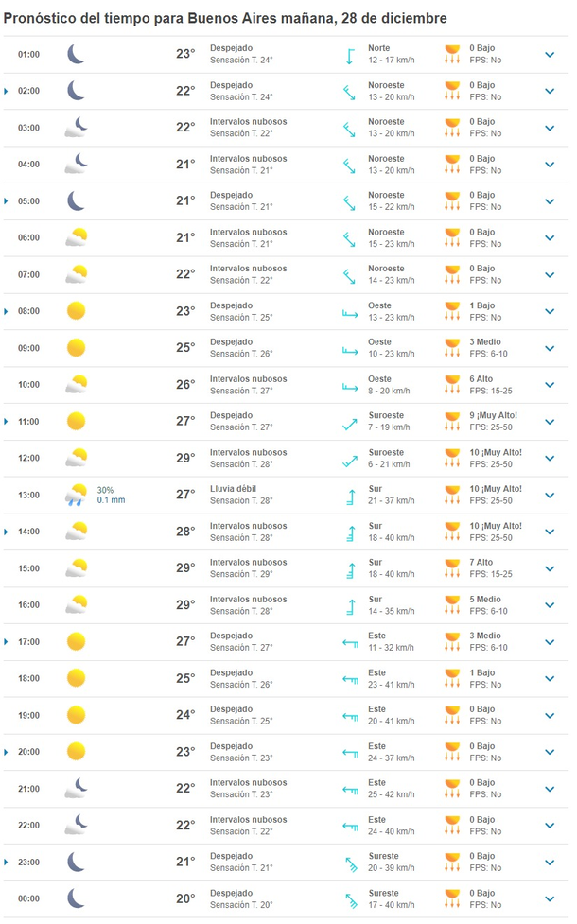This screenshot has height=924, width=577.
Task: Click the Este wind icon at 19:00
Action: [x=350, y=715]
